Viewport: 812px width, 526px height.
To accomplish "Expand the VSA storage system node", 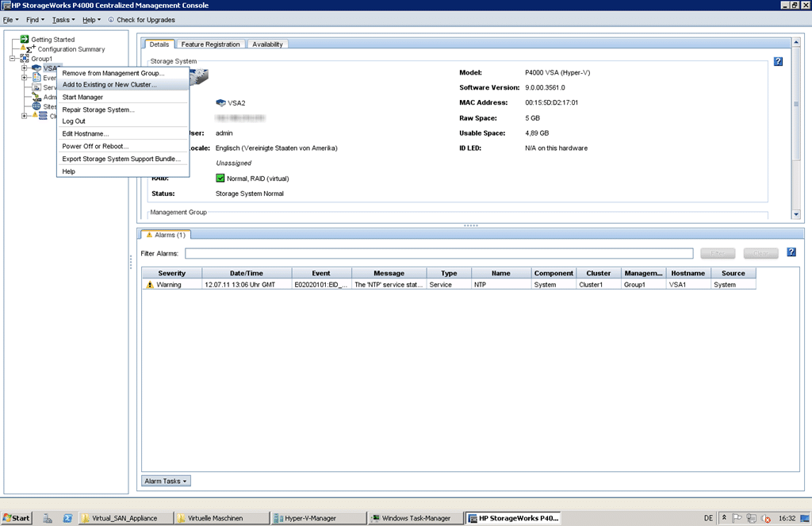I will pyautogui.click(x=24, y=68).
